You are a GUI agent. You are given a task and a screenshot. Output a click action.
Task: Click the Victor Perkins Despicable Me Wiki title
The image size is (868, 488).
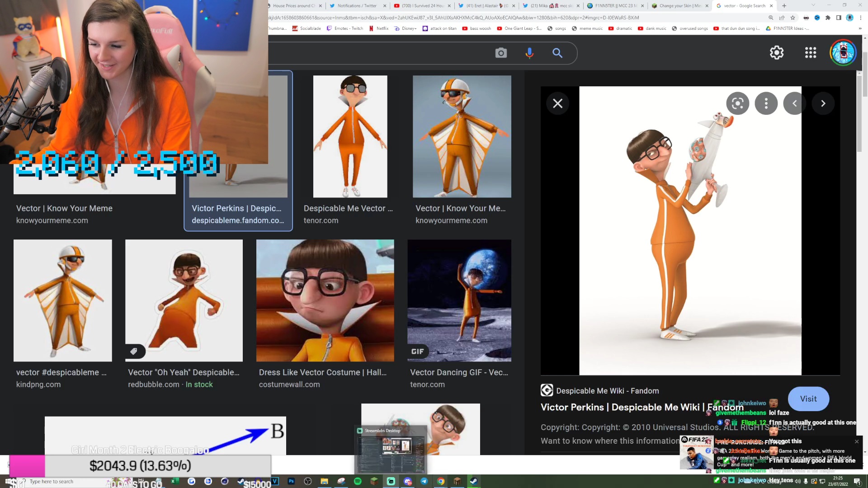point(642,407)
